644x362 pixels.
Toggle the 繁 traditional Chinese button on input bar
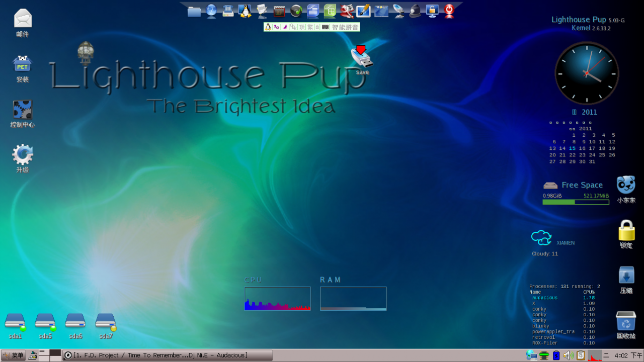pos(310,27)
